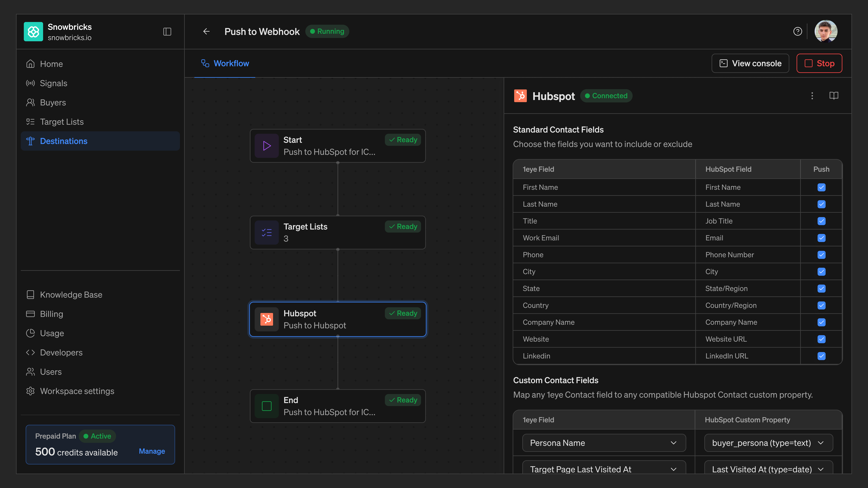Image resolution: width=868 pixels, height=488 pixels.
Task: Click the Billing card icon
Action: [x=30, y=314]
